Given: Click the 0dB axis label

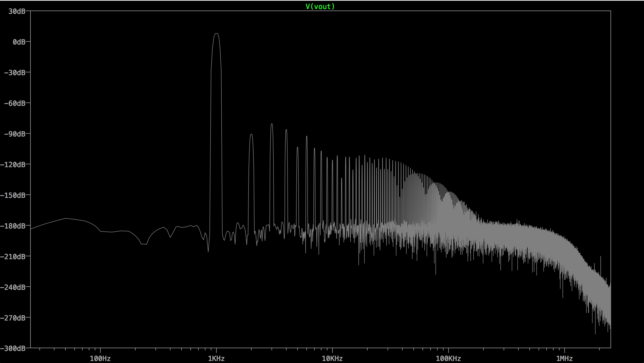Looking at the screenshot, I should 19,42.
